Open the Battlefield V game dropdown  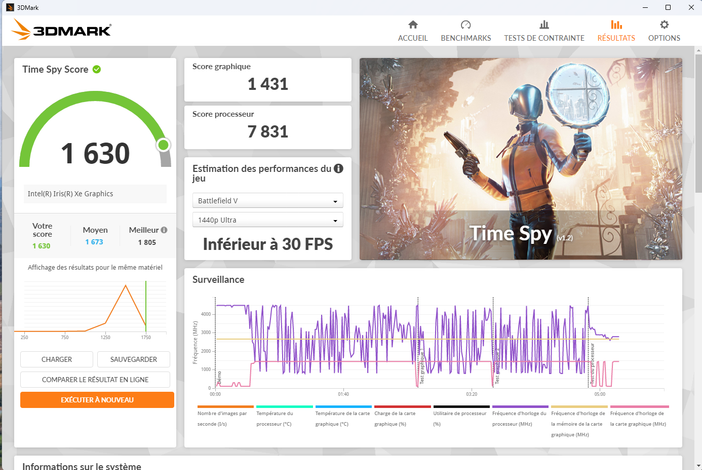click(x=268, y=201)
